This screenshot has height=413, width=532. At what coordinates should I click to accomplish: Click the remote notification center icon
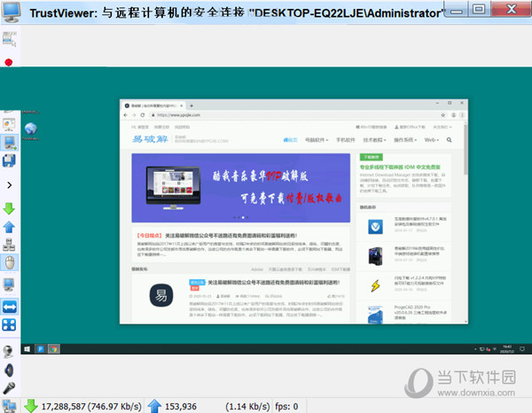(522, 349)
